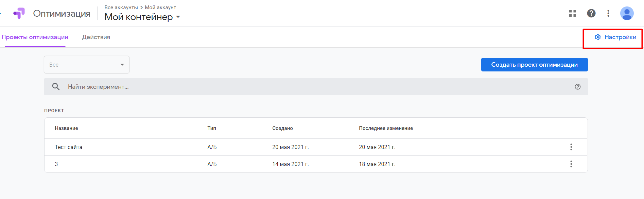This screenshot has width=644, height=199.
Task: Switch to the Действия tab
Action: coord(96,37)
